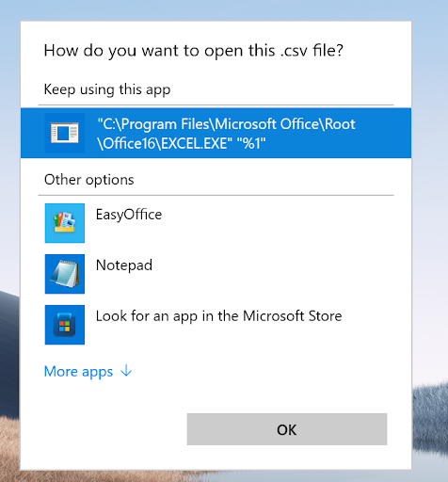Choose Look for an app in the Microsoft Store
The width and height of the screenshot is (448, 482).
[218, 316]
